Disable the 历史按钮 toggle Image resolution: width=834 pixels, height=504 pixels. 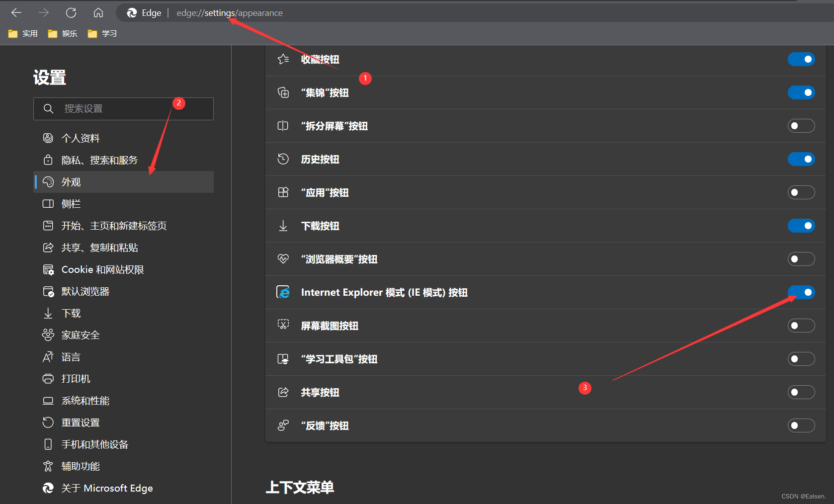(x=801, y=159)
